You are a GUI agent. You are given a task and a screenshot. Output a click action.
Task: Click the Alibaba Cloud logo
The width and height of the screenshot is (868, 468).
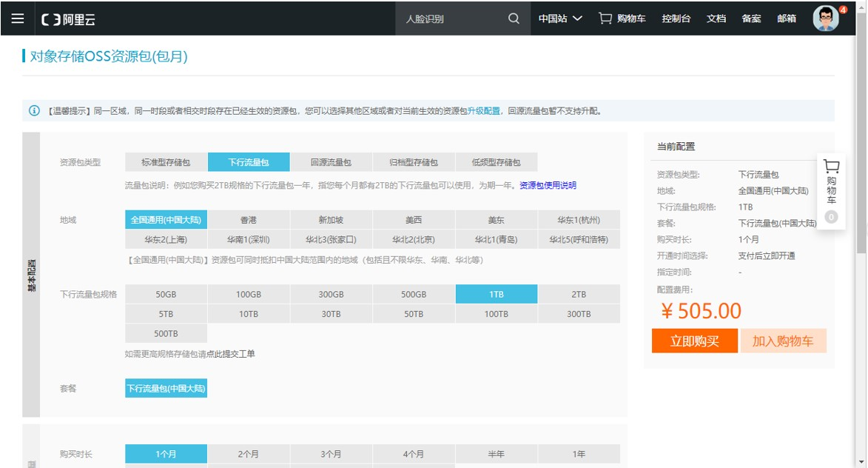(x=68, y=19)
